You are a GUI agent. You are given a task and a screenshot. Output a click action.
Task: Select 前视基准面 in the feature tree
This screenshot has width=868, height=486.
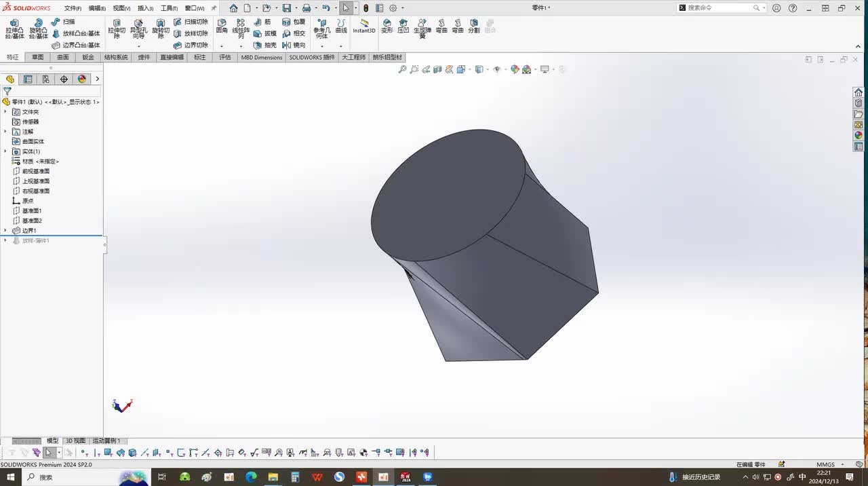click(x=35, y=171)
